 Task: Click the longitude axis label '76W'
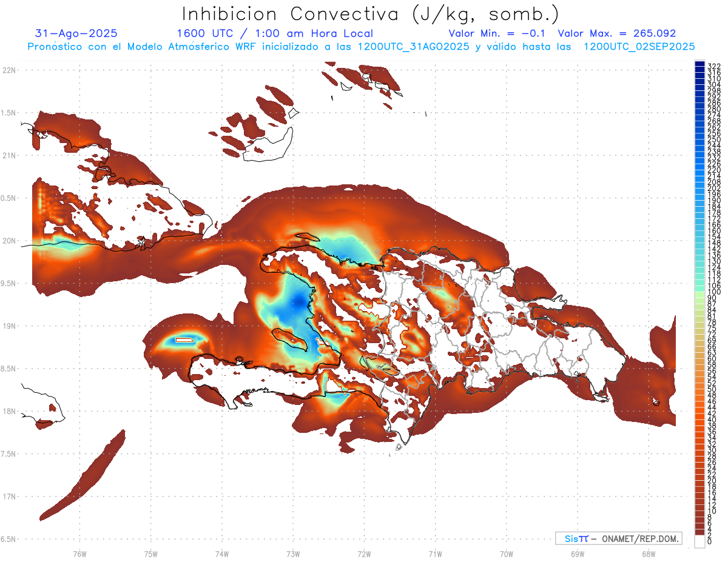coord(80,554)
